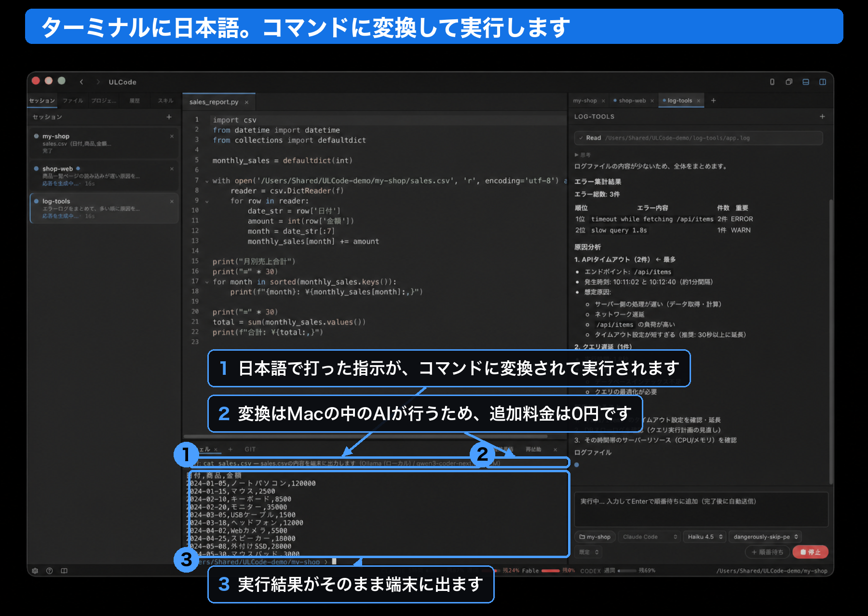Open the shop-web session card
Image resolution: width=868 pixels, height=616 pixels.
click(104, 176)
